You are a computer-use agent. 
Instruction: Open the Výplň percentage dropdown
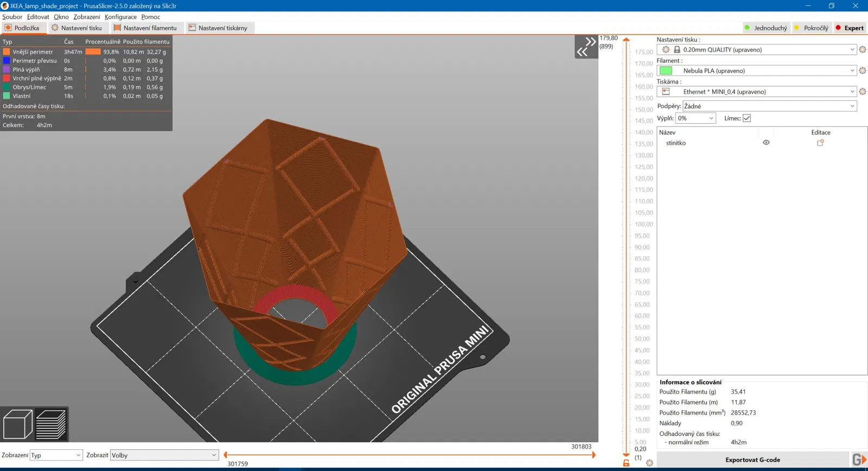(x=695, y=118)
